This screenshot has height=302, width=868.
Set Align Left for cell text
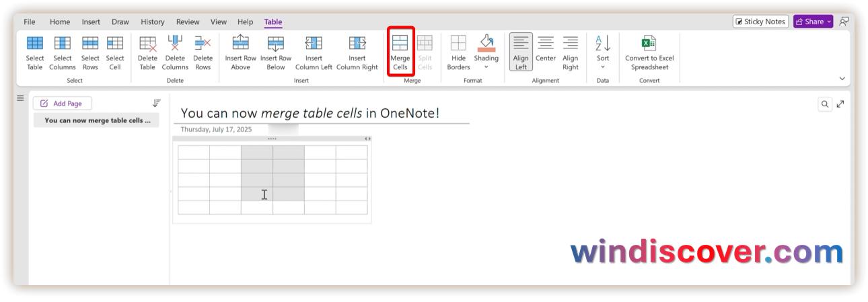[521, 52]
